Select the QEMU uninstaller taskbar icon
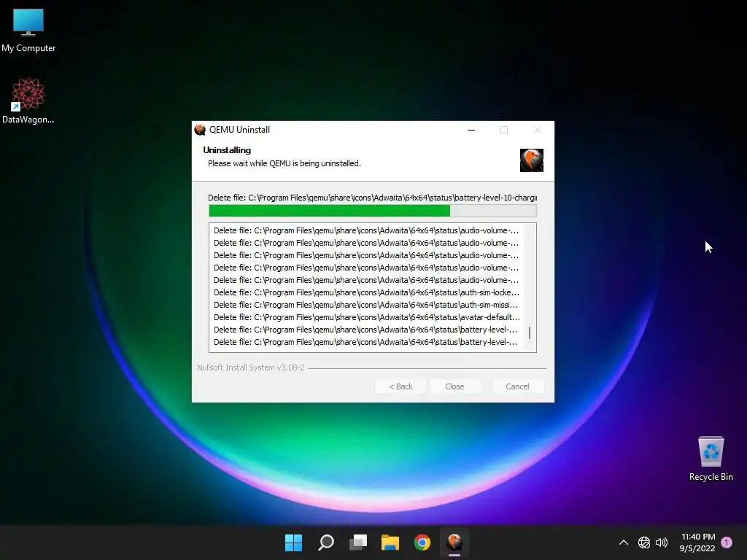The image size is (747, 560). point(454,542)
